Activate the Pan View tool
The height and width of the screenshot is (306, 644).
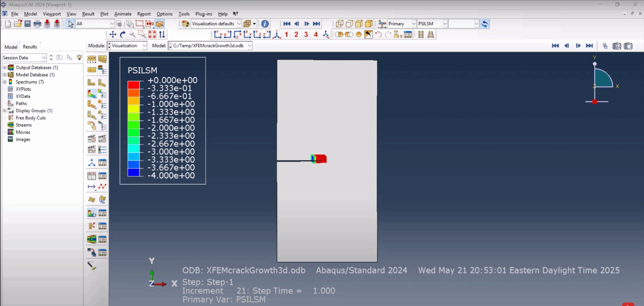pyautogui.click(x=112, y=35)
